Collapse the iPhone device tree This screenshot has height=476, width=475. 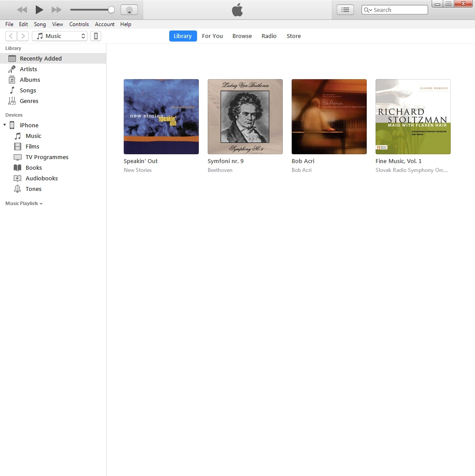(x=5, y=125)
